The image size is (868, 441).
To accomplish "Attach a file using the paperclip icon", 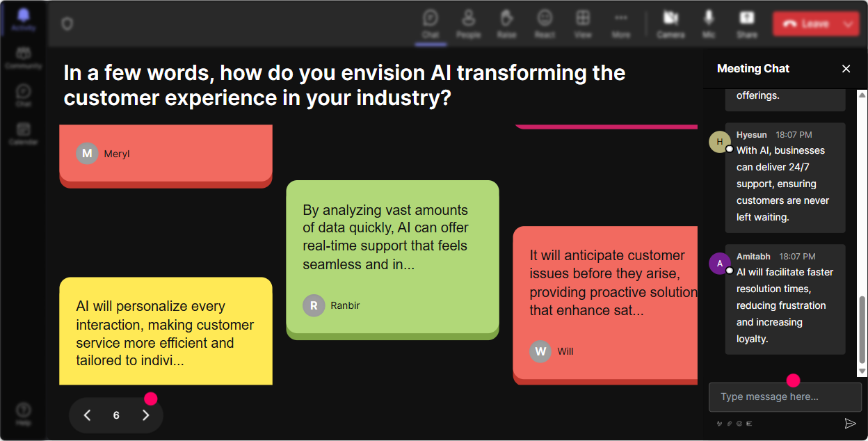I will click(730, 423).
